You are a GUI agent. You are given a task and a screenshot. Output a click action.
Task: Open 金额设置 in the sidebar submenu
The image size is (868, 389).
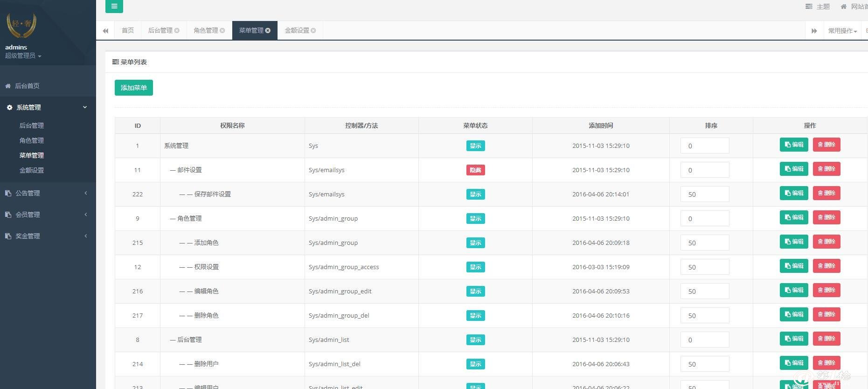(32, 170)
